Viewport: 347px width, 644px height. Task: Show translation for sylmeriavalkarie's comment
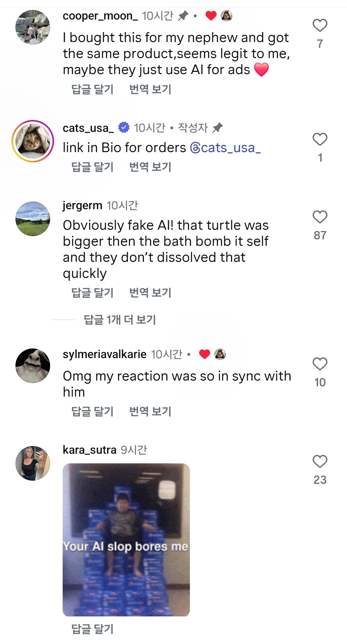pos(150,411)
